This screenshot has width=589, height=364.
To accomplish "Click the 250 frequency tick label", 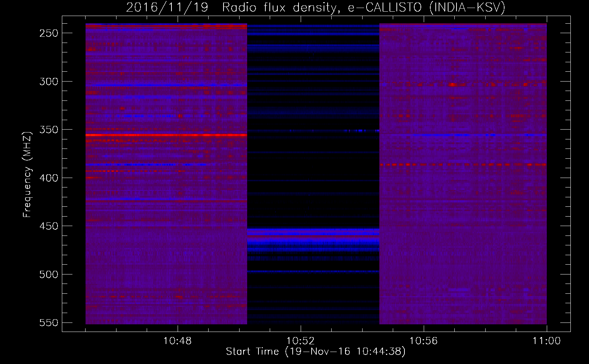I will click(x=49, y=33).
